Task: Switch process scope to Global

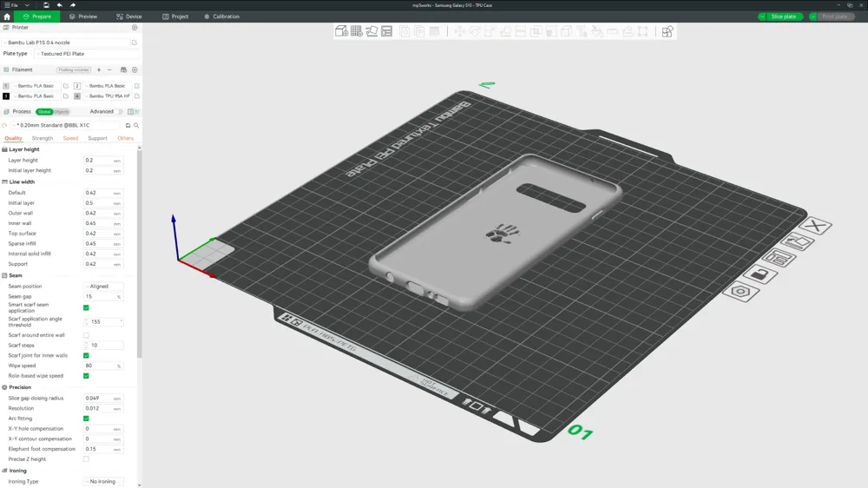Action: coord(44,112)
